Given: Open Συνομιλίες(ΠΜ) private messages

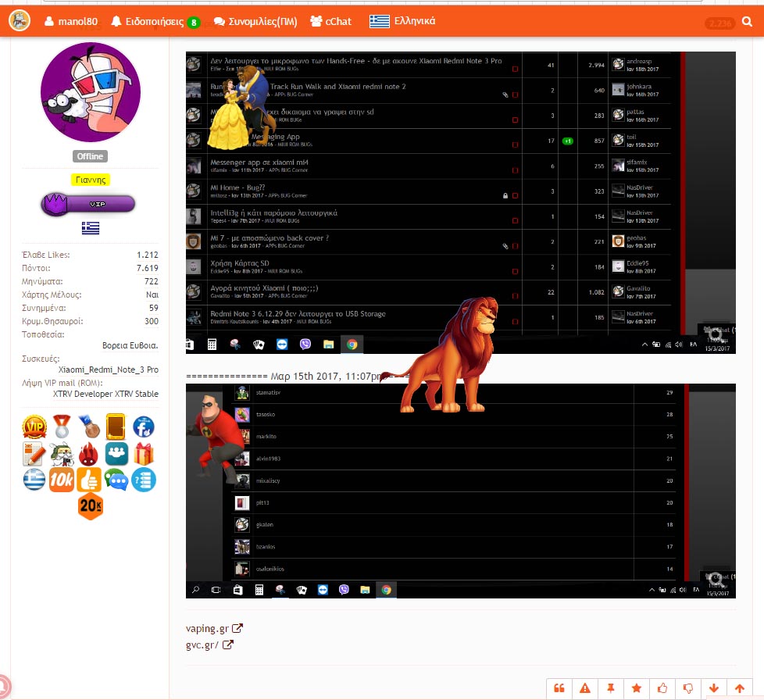Looking at the screenshot, I should click(x=255, y=21).
